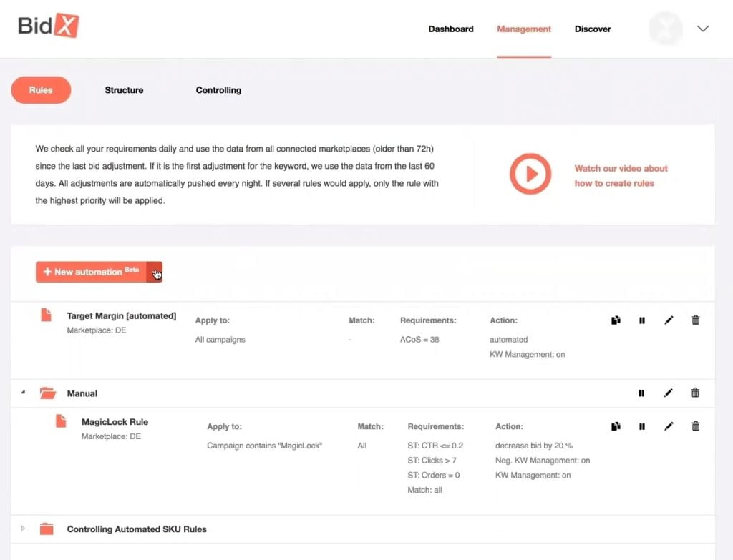Click the 'ST: CTR <= 0.2' requirement
The width and height of the screenshot is (733, 560).
point(435,446)
